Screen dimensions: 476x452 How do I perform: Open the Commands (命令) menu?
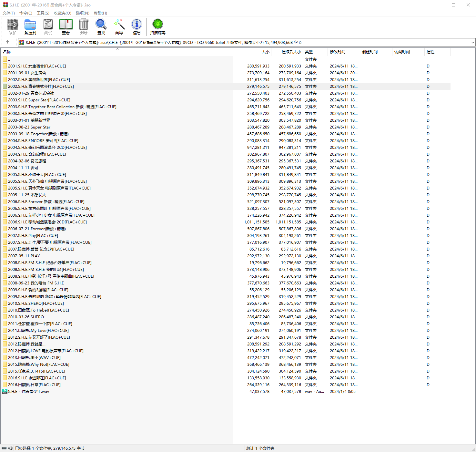(x=26, y=13)
